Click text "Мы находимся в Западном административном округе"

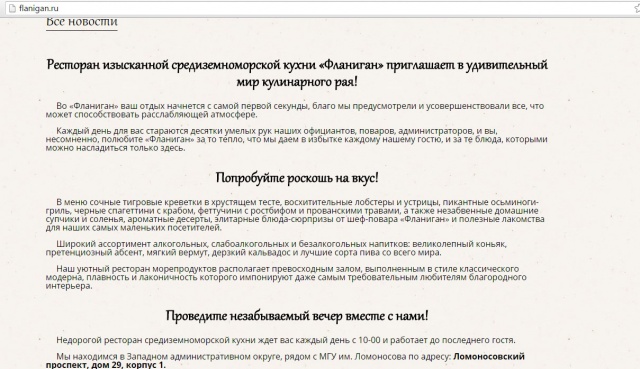[x=169, y=357]
